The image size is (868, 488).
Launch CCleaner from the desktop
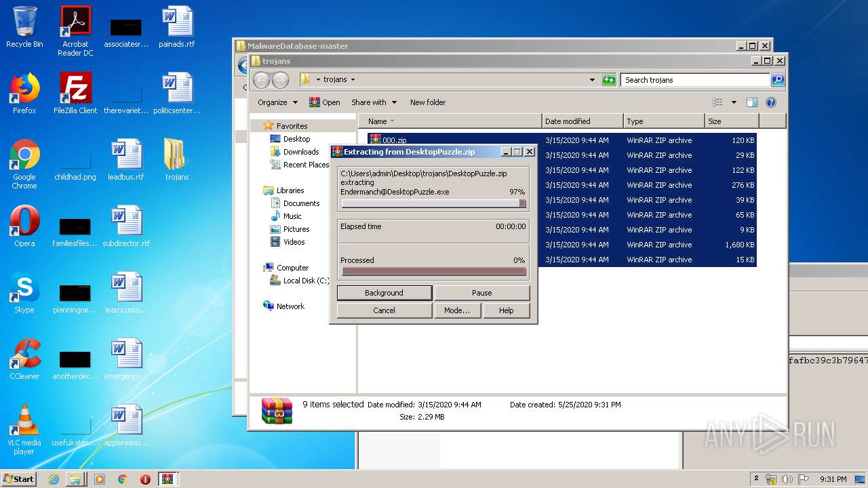(24, 359)
